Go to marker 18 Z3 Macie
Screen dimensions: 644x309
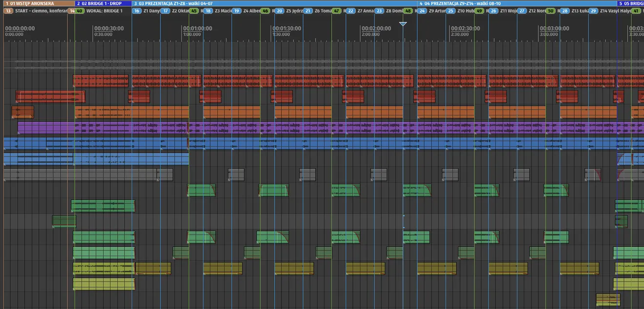coord(208,11)
